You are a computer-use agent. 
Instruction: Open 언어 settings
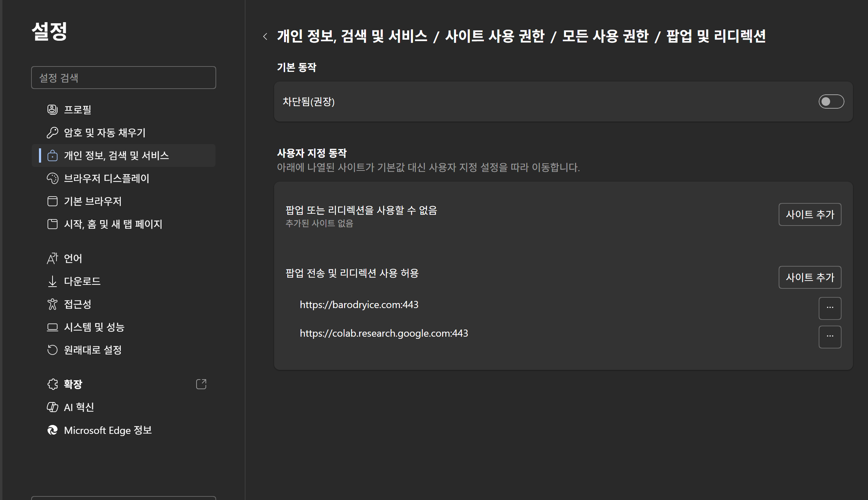click(x=124, y=258)
